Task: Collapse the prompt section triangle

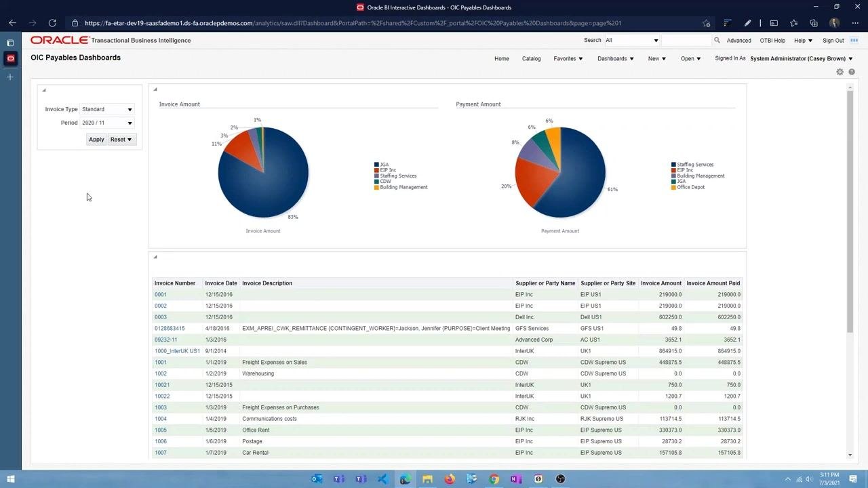Action: point(43,90)
